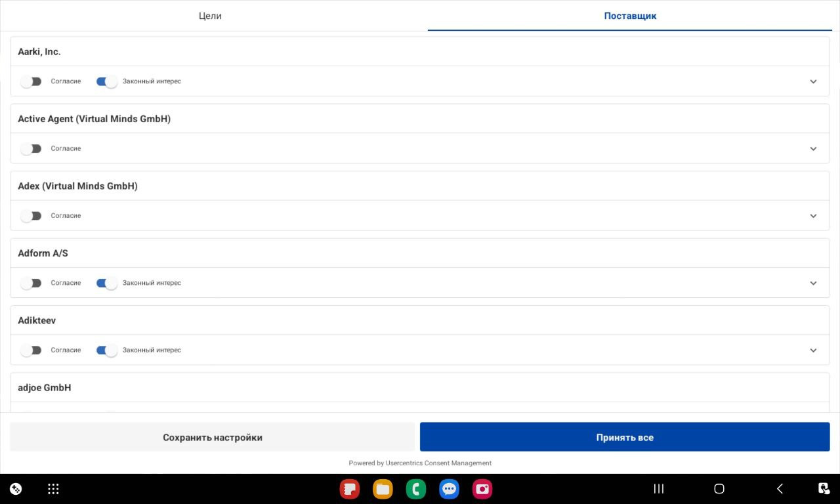Open Powered by Usercentrics Consent Management link

tap(420, 463)
